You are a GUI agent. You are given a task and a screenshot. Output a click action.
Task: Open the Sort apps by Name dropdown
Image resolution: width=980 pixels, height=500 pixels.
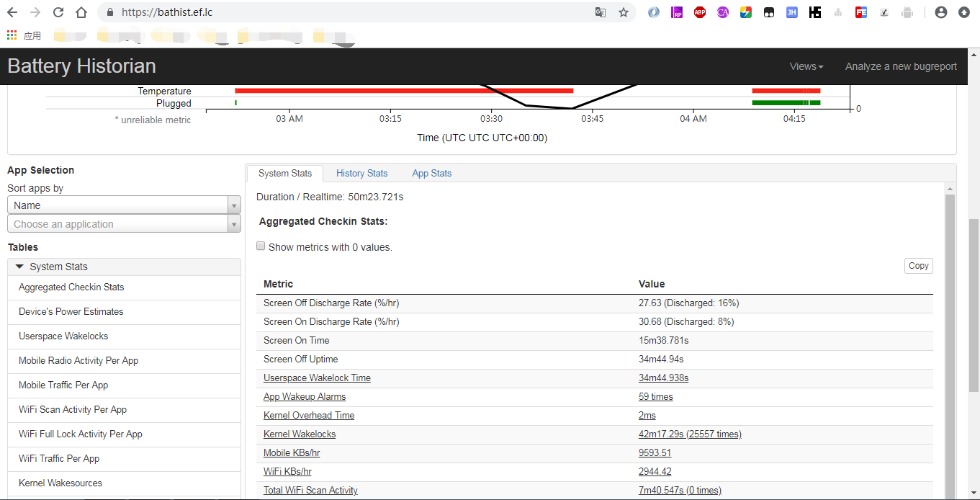[x=124, y=205]
